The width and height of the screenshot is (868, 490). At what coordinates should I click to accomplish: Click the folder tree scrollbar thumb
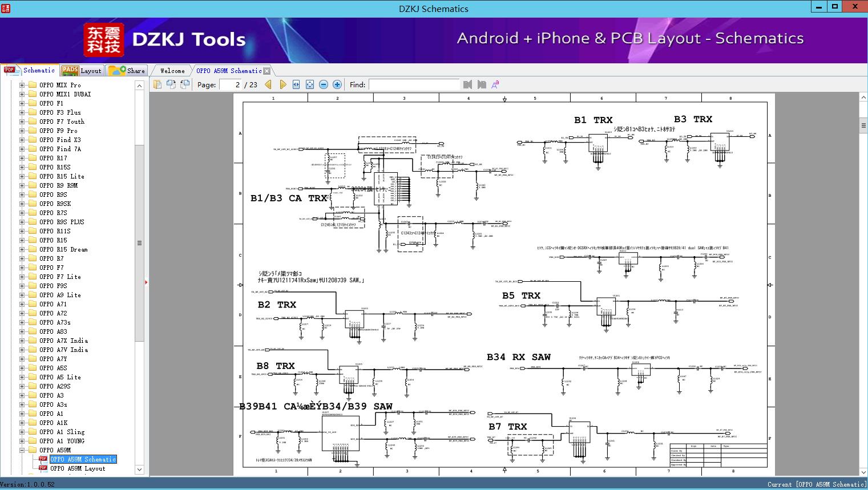139,243
